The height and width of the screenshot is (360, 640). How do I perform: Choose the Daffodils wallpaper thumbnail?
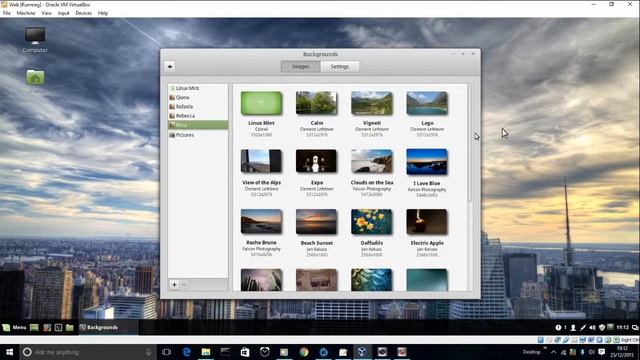pyautogui.click(x=371, y=221)
